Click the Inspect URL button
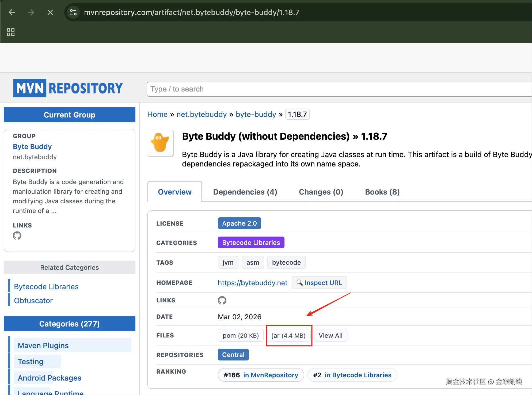This screenshot has height=395, width=532. pyautogui.click(x=319, y=283)
